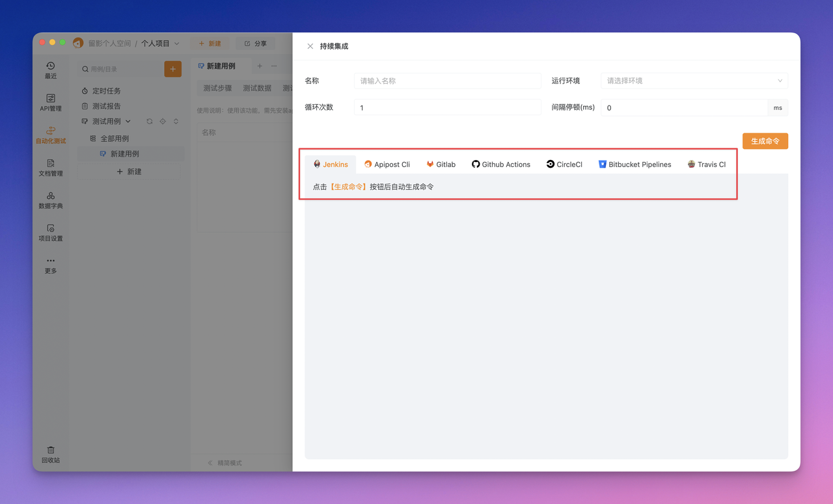
Task: Click the orange plus button beside search
Action: [x=172, y=69]
